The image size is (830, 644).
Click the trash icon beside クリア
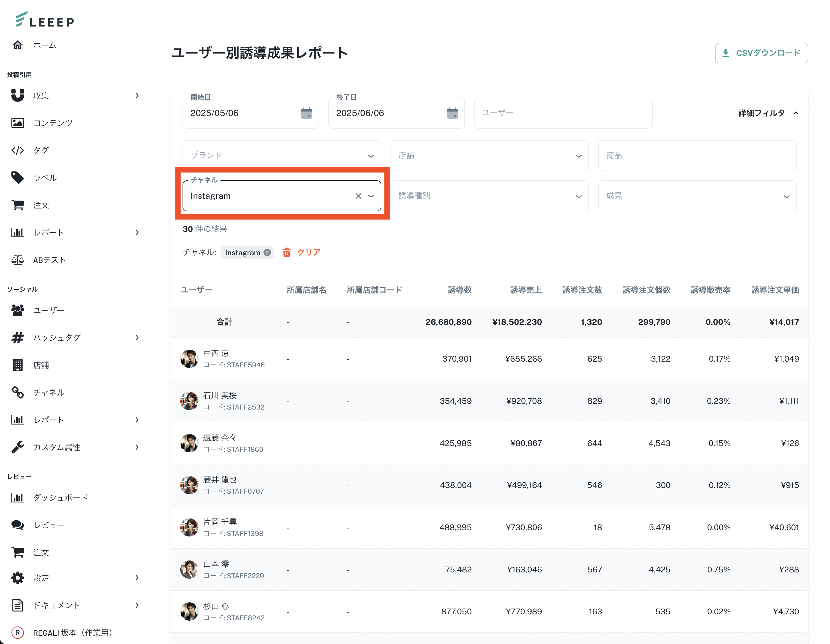click(x=287, y=252)
